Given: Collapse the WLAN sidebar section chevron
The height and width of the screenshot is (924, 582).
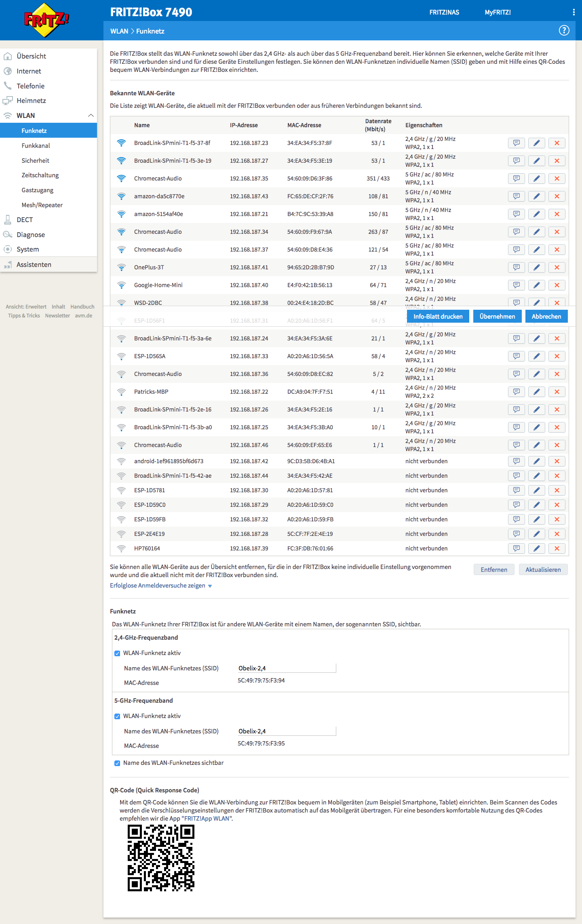Looking at the screenshot, I should (91, 115).
